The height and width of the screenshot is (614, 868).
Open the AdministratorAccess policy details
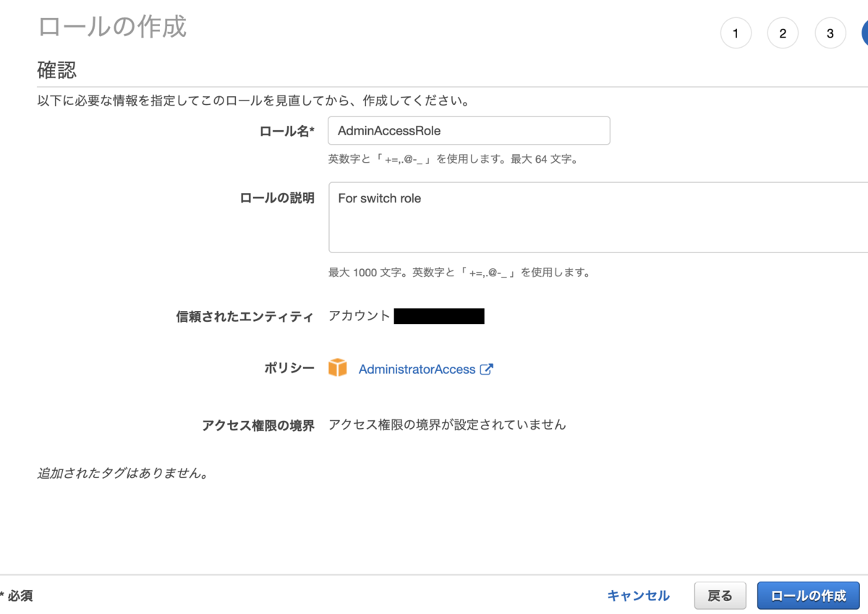pyautogui.click(x=417, y=369)
